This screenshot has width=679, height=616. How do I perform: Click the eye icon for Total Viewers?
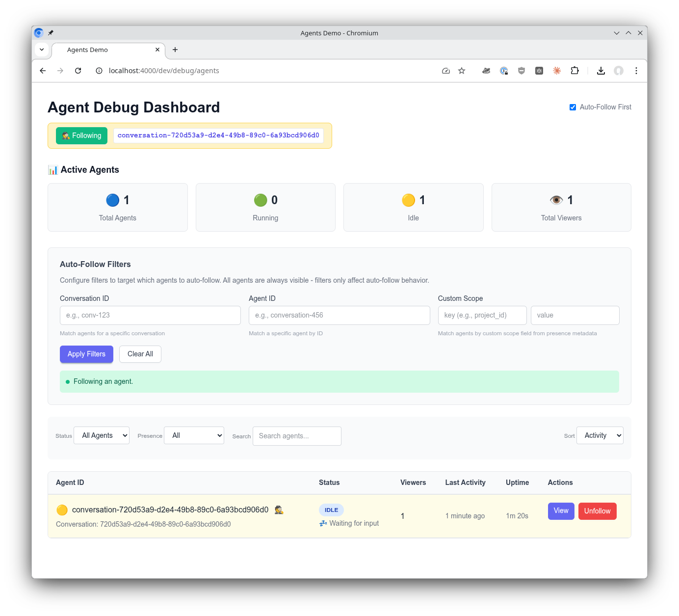[556, 200]
